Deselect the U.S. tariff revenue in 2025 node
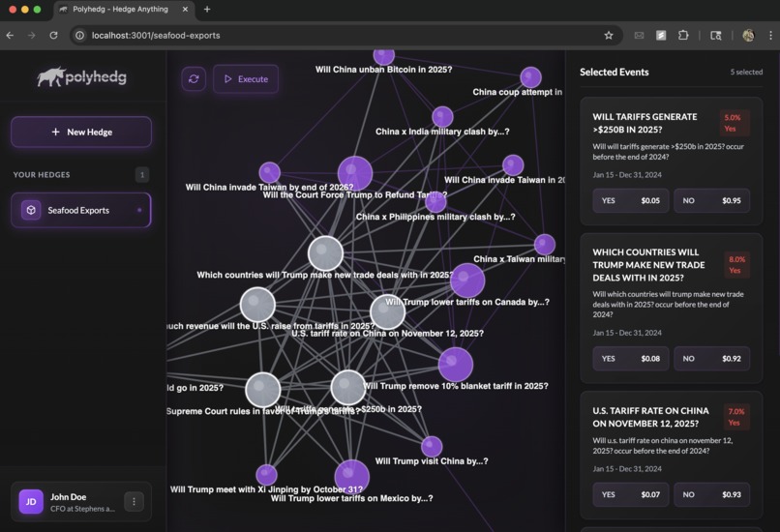 (257, 305)
